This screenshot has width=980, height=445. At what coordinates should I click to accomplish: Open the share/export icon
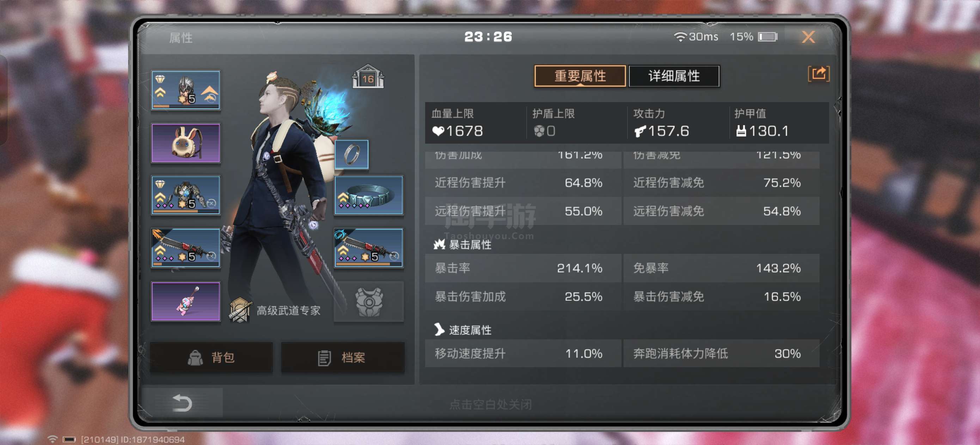coord(818,74)
